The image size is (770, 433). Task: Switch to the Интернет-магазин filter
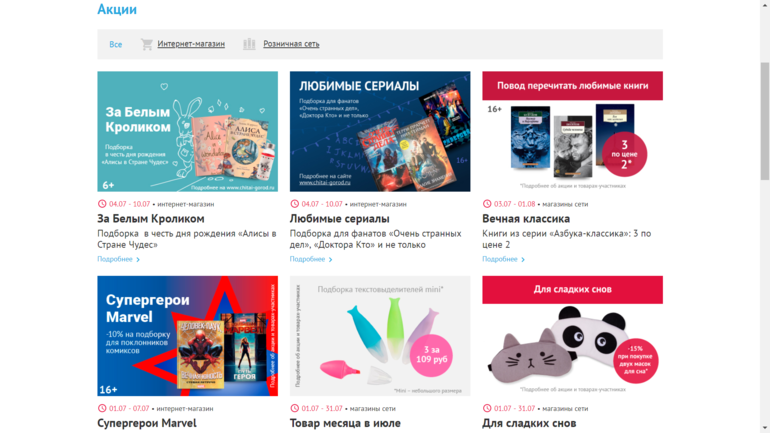pos(191,44)
